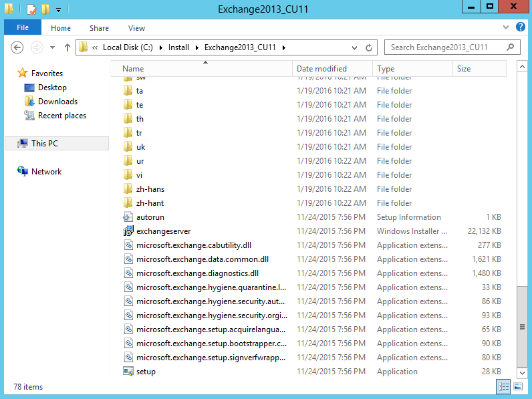Select This PC in navigation pane
The height and width of the screenshot is (399, 532).
44,144
